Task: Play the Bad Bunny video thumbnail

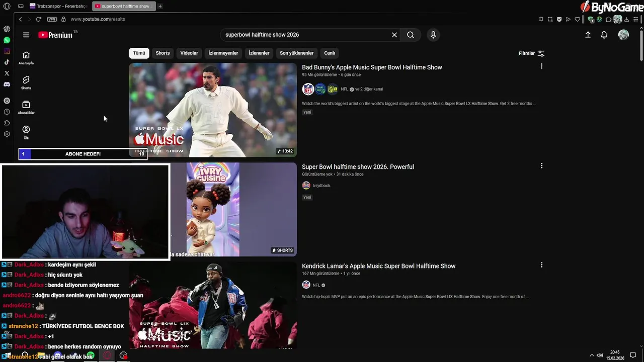Action: click(213, 110)
